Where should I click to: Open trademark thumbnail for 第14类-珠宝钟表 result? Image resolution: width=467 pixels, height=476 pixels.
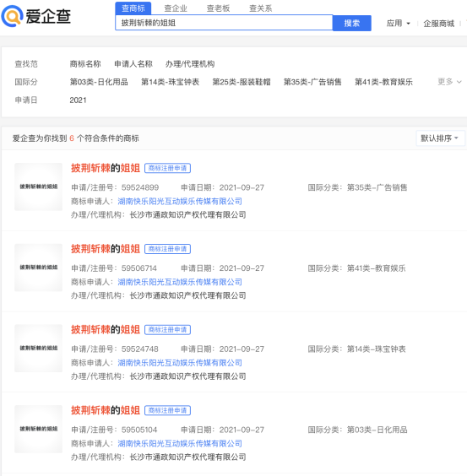click(38, 349)
